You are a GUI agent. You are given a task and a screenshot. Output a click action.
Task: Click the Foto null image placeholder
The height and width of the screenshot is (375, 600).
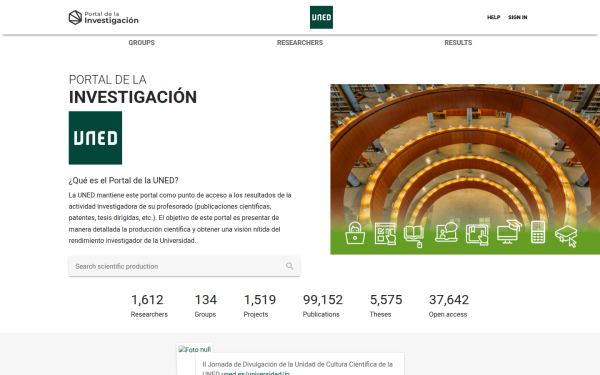[195, 349]
